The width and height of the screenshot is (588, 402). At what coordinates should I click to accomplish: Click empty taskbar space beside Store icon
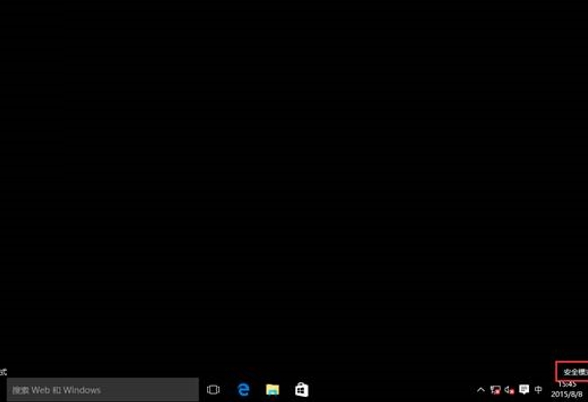390,390
